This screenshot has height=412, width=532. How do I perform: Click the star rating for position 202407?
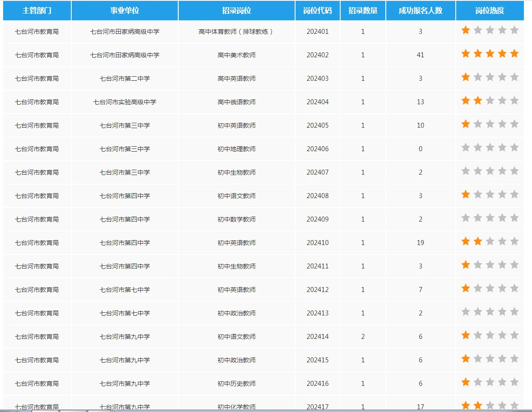(490, 171)
